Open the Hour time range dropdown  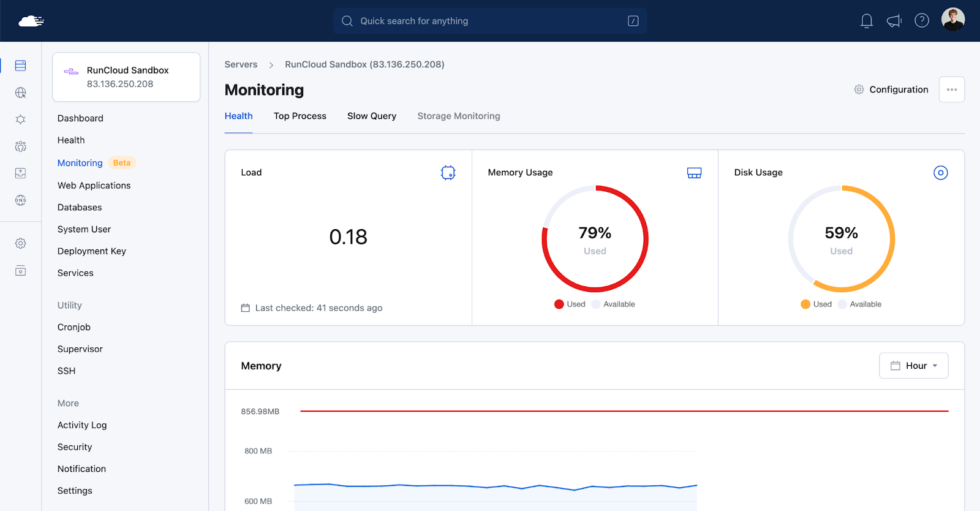coord(913,366)
